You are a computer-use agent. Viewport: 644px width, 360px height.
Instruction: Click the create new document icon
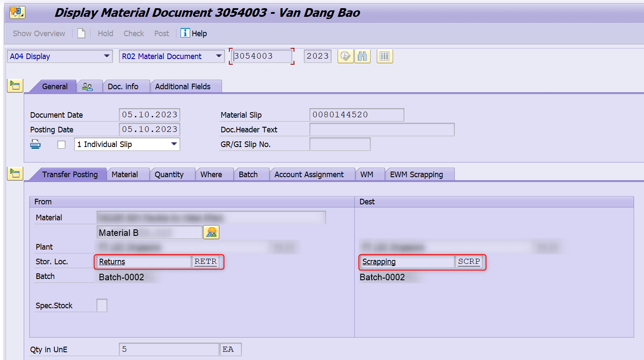[x=81, y=33]
